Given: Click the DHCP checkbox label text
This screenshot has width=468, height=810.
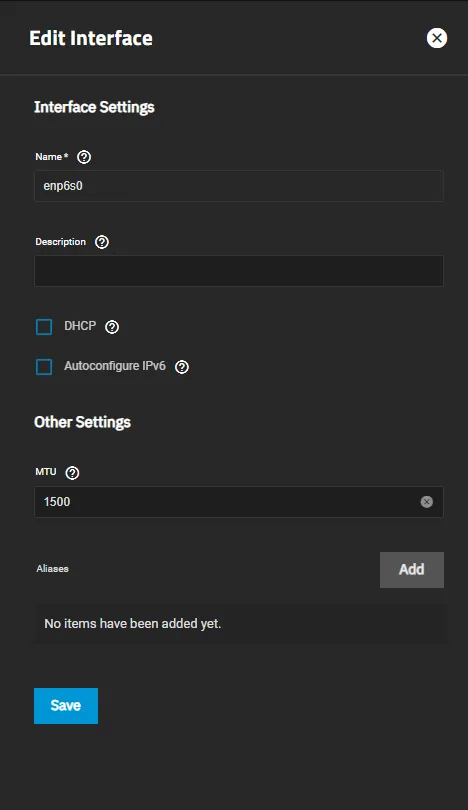Looking at the screenshot, I should [80, 326].
